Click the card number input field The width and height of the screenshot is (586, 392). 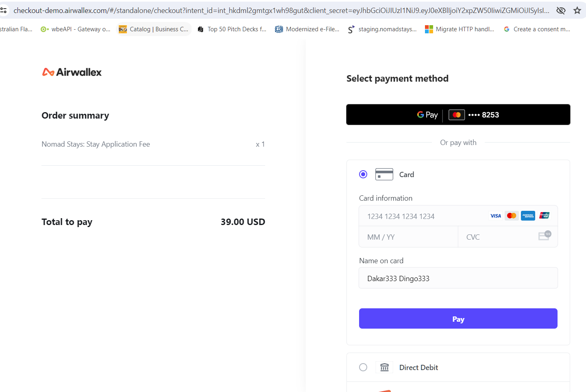pyautogui.click(x=423, y=216)
